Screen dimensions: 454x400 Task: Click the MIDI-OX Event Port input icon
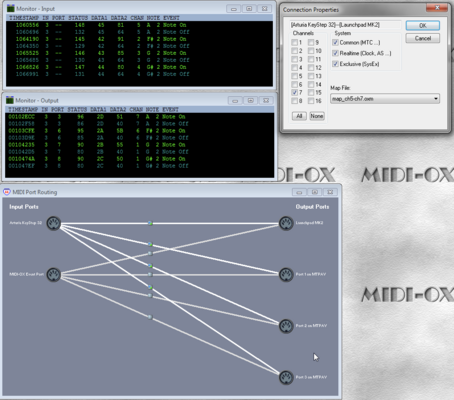tap(53, 275)
